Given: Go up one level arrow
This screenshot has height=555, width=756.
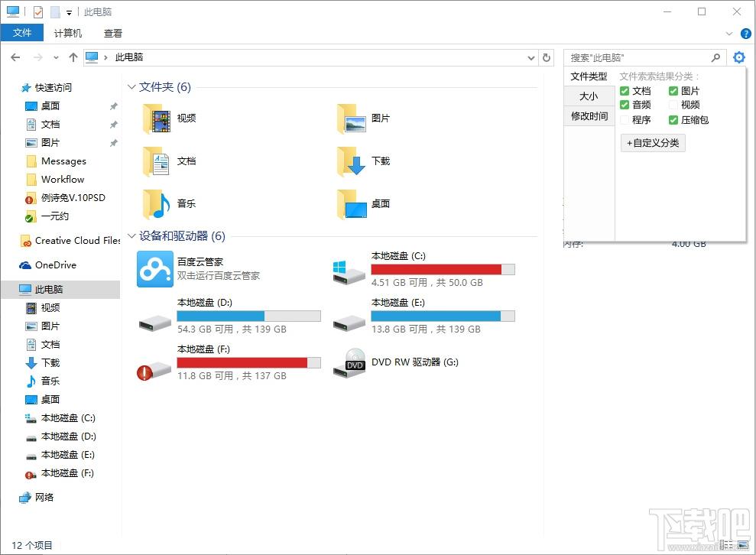Looking at the screenshot, I should tap(73, 57).
